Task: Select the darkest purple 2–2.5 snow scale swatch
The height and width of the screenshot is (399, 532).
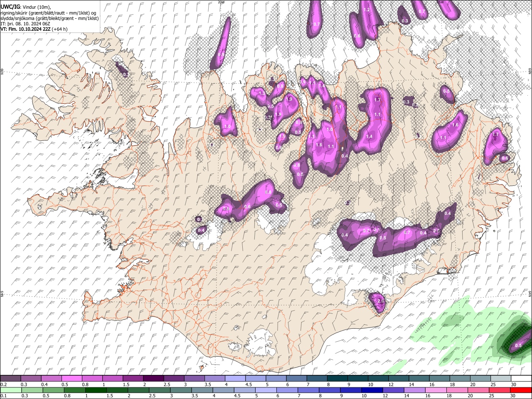Action: [153, 379]
